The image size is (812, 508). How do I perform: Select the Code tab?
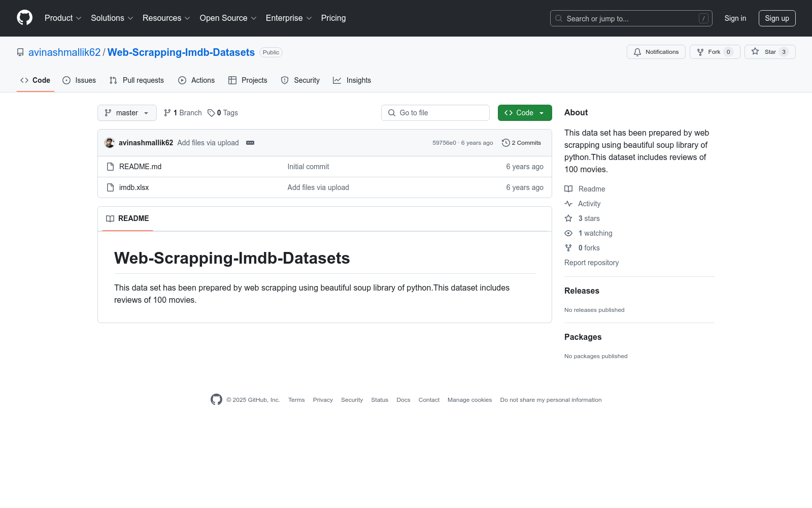[36, 80]
